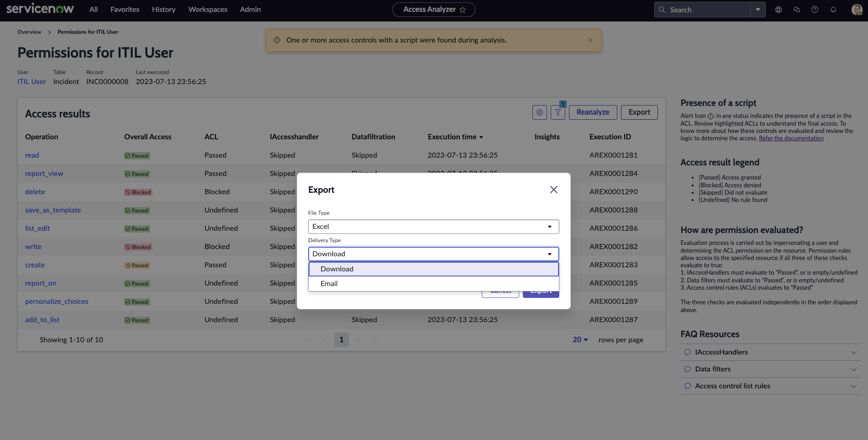868x440 pixels.
Task: Open the File Type Excel dropdown
Action: [433, 227]
